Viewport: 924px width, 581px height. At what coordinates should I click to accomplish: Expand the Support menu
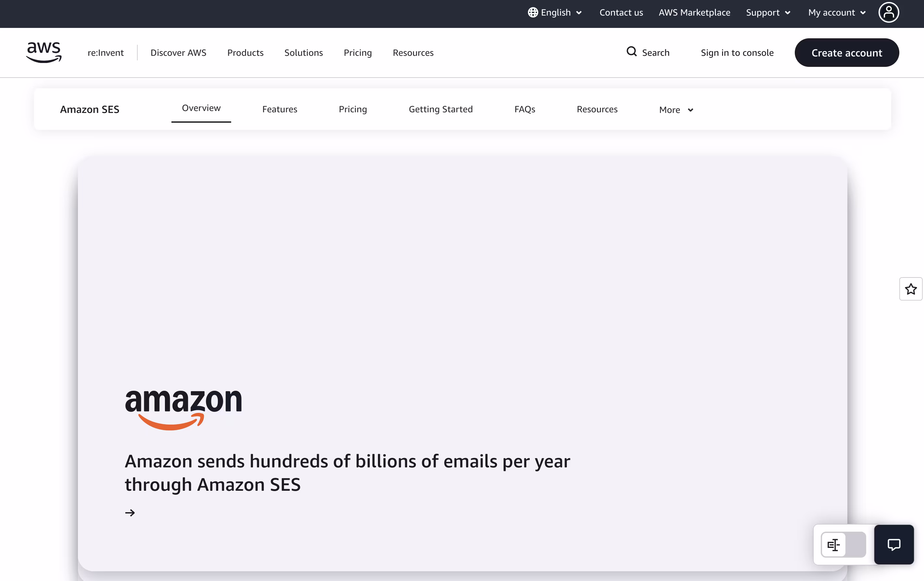click(x=768, y=12)
